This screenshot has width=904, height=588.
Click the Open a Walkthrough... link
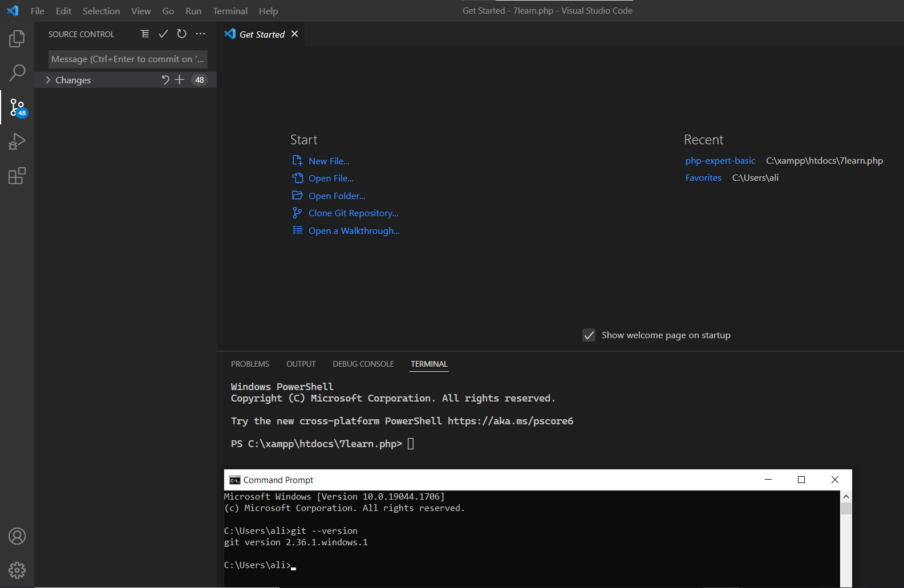354,231
